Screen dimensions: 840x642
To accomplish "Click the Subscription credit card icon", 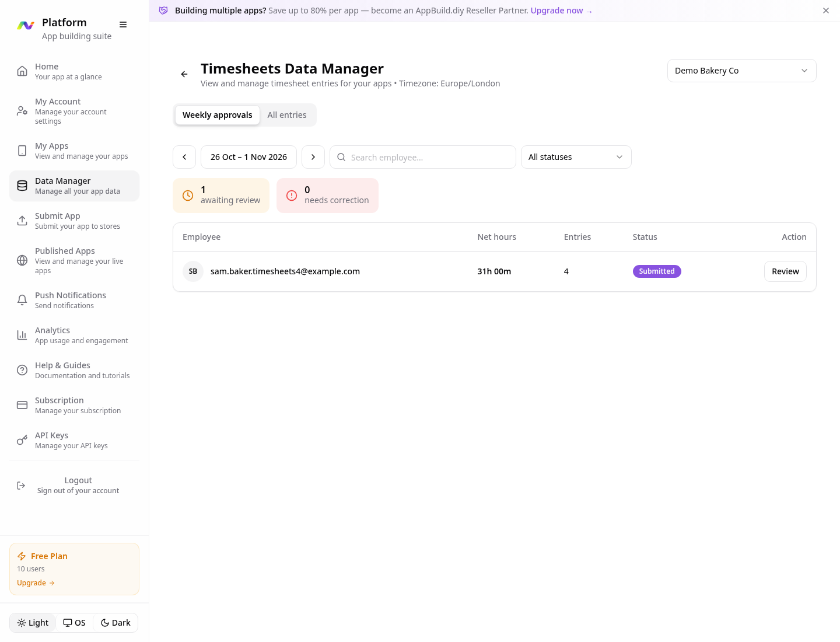I will pos(22,405).
